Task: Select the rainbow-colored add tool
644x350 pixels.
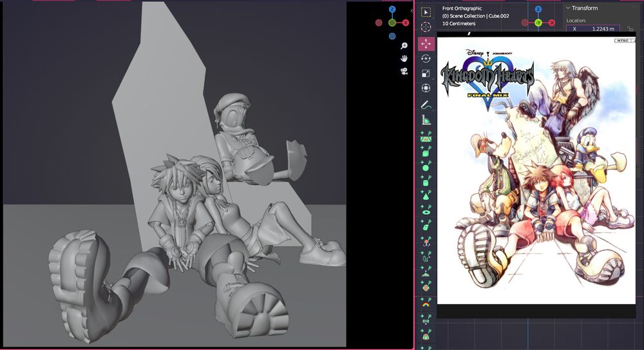Action: click(426, 303)
